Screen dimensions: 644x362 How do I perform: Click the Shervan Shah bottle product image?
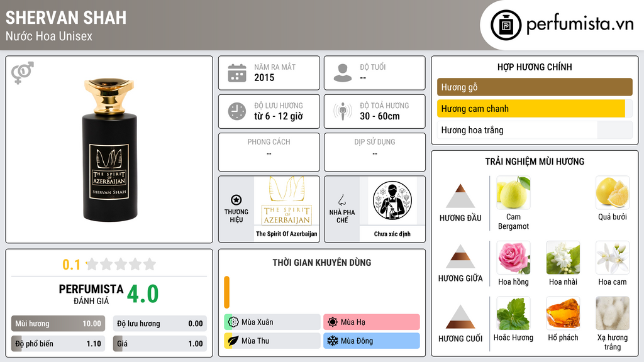(x=109, y=150)
